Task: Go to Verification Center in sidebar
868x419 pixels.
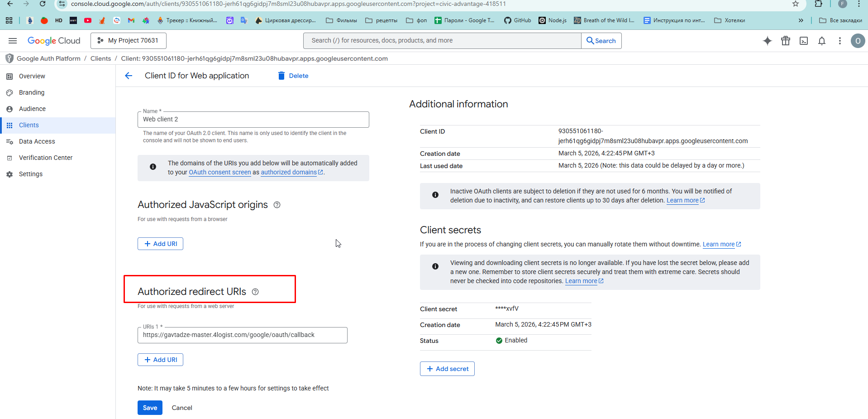Action: 45,158
